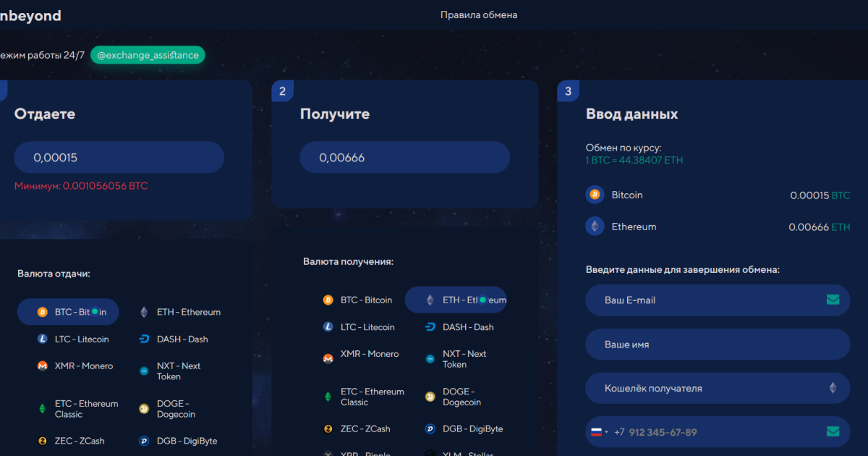Open the @exchange_assistance Telegram contact
The height and width of the screenshot is (456, 868).
point(148,55)
